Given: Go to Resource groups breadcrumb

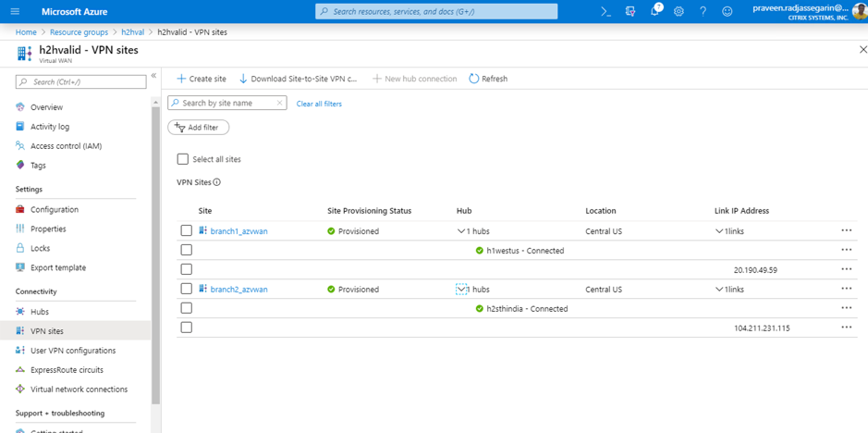Looking at the screenshot, I should pos(79,32).
